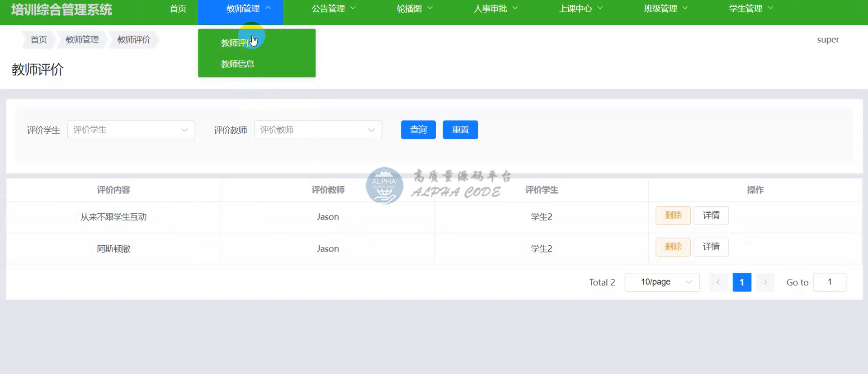Go to 首页 in the top navigation
Image resolution: width=868 pixels, height=374 pixels.
[x=178, y=9]
